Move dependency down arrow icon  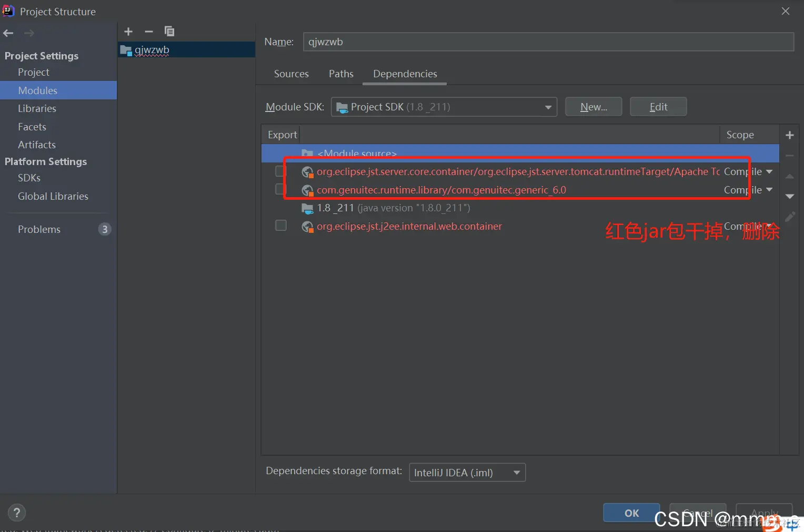(789, 196)
